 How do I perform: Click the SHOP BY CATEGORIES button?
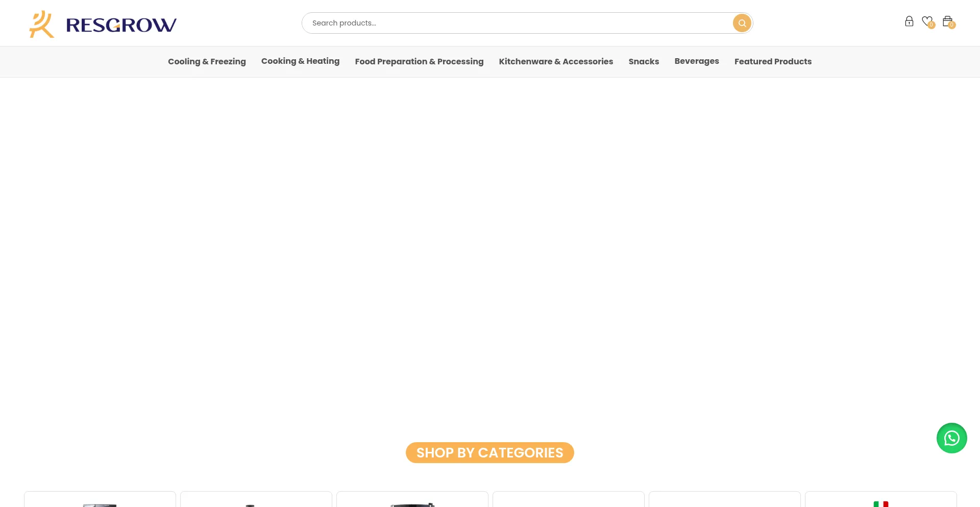point(489,452)
